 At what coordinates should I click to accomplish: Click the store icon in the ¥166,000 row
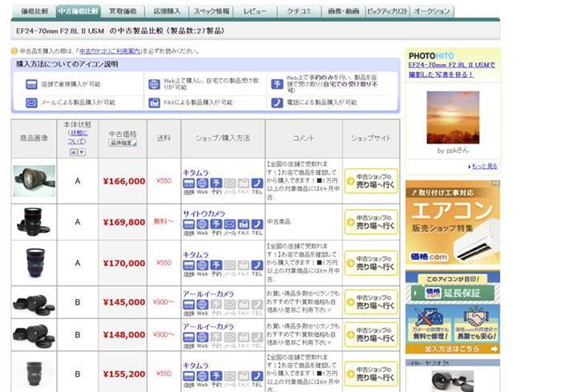188,184
